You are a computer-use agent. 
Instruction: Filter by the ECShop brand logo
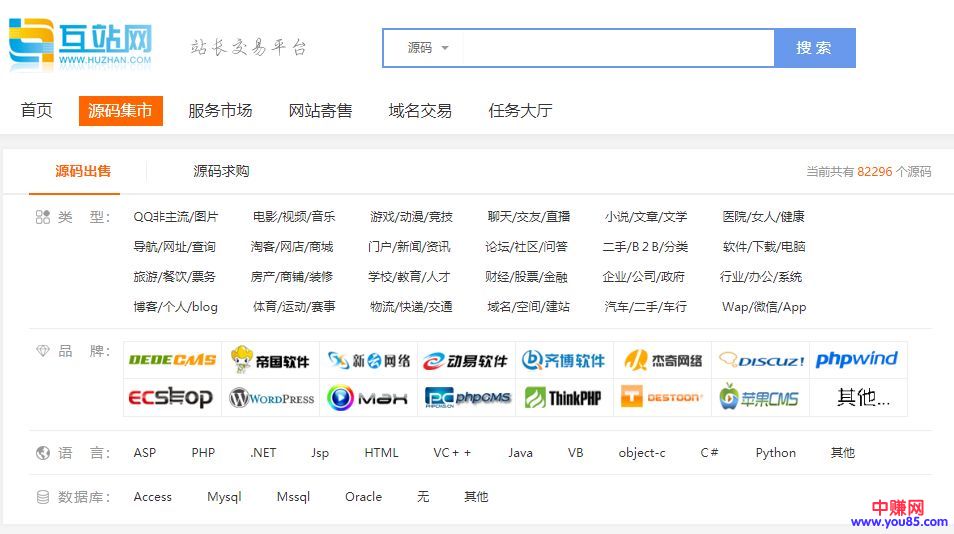tap(171, 398)
